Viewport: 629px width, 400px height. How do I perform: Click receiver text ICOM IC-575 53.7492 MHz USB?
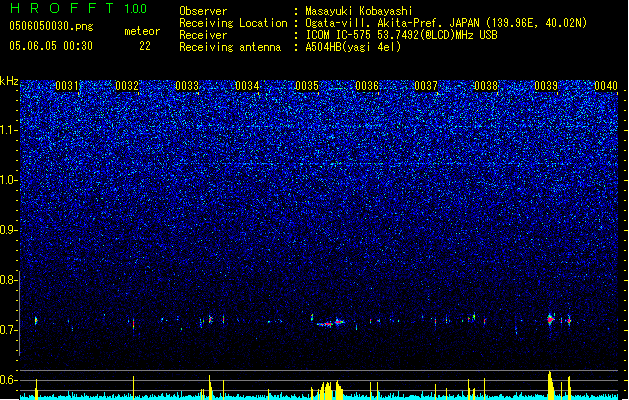pos(402,35)
